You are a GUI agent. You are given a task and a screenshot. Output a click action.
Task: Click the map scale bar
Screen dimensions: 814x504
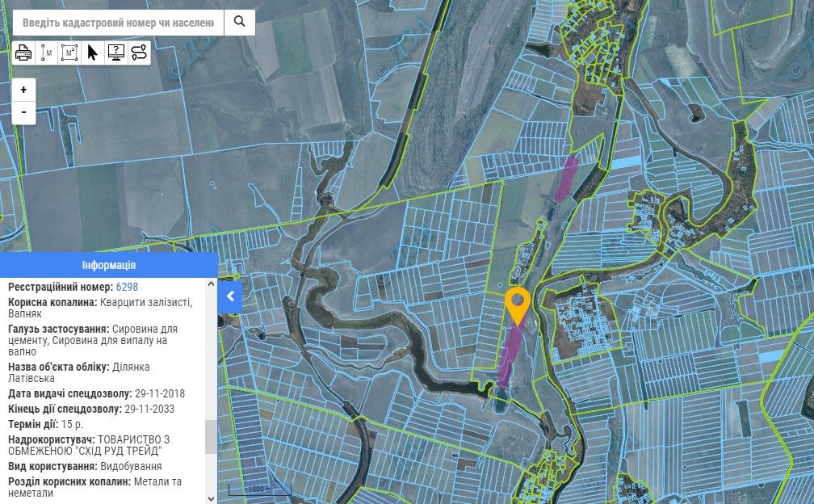(258, 489)
